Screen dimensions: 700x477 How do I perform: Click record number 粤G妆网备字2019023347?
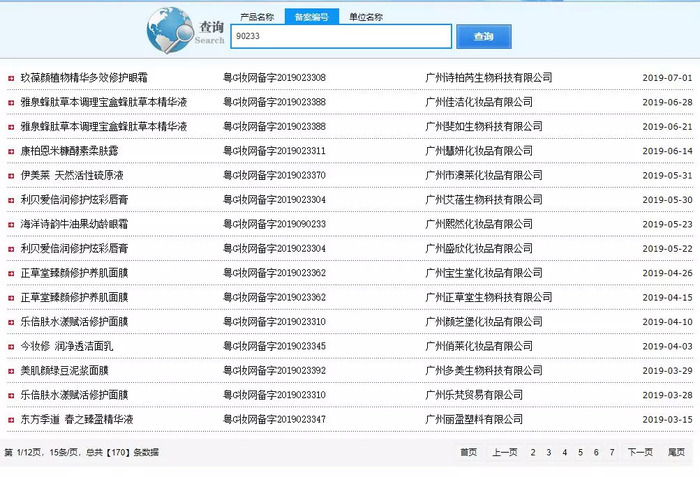click(275, 419)
